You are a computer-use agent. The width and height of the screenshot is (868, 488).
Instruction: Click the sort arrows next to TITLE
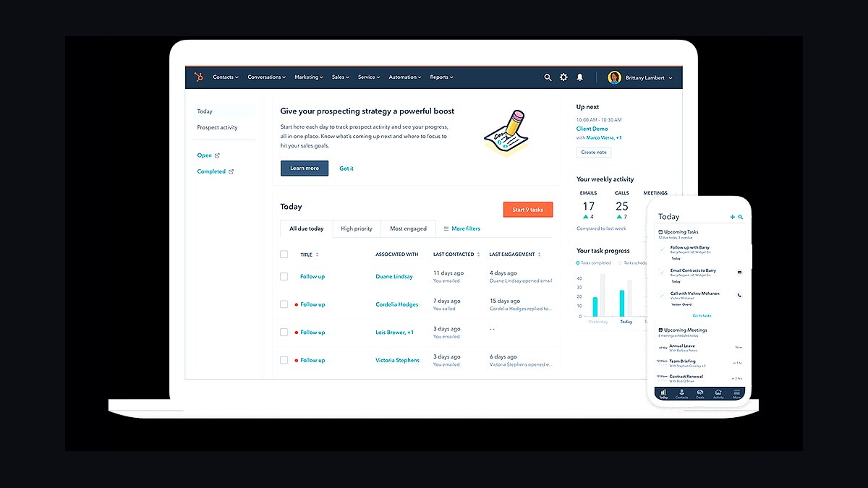coord(317,254)
